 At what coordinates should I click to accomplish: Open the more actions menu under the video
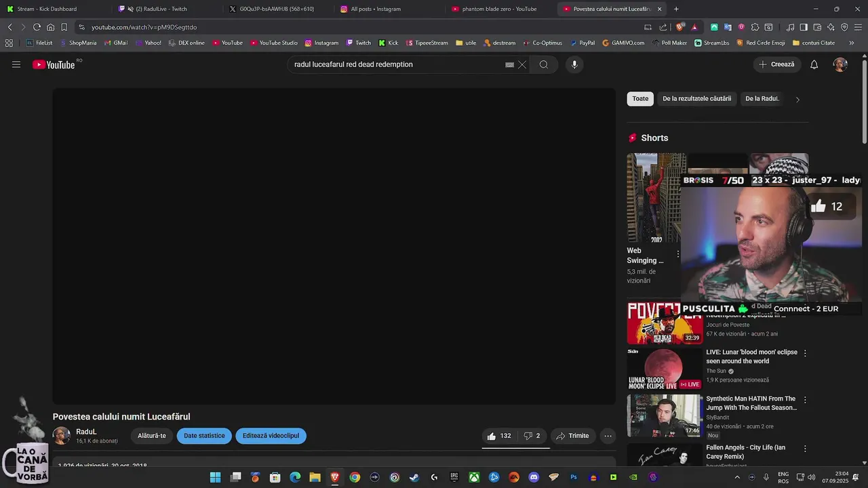coord(608,436)
